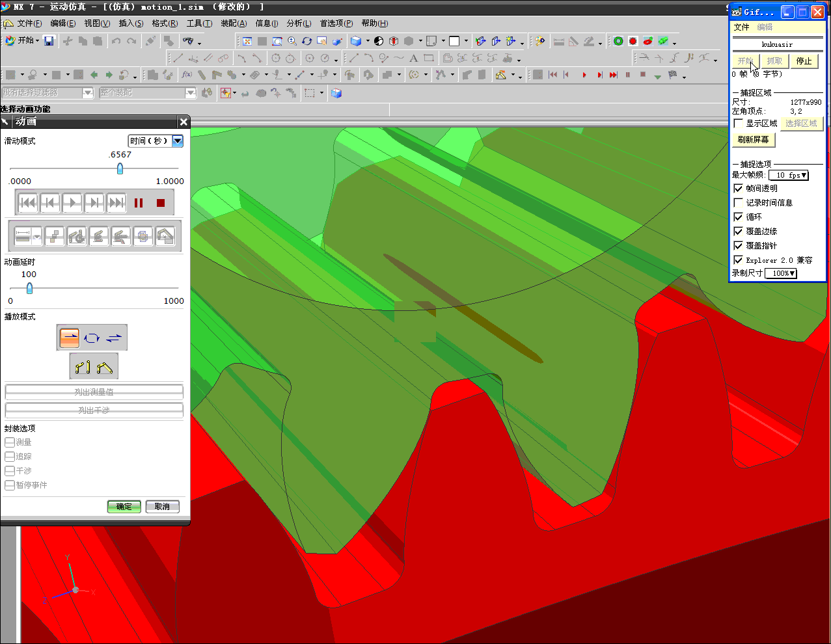
Task: Open 录制尺寸 100% dropdown
Action: pos(781,273)
